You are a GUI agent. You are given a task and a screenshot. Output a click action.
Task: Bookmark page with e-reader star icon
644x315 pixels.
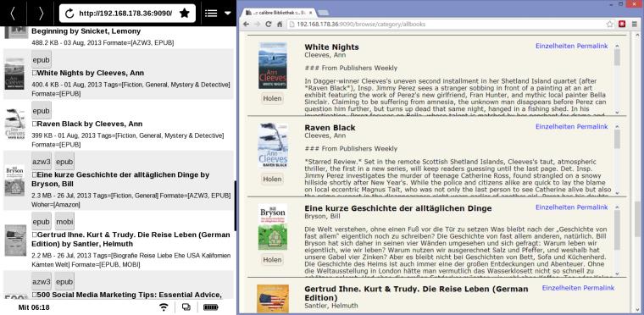click(185, 14)
